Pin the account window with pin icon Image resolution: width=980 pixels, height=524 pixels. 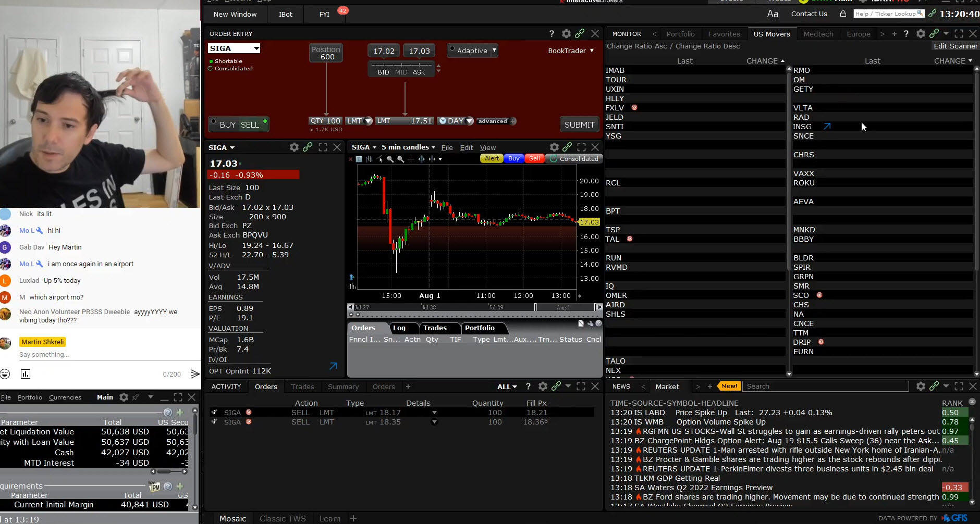pyautogui.click(x=136, y=397)
